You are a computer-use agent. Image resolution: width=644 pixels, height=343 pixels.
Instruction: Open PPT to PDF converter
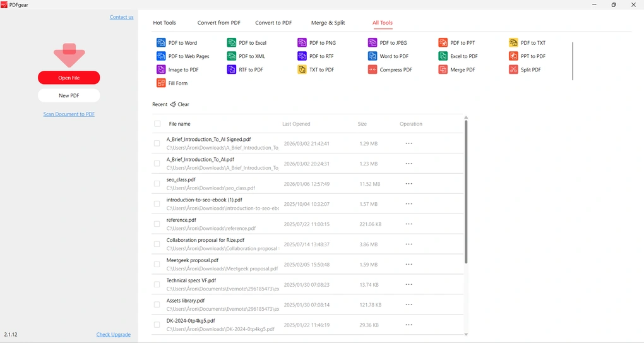click(x=527, y=56)
